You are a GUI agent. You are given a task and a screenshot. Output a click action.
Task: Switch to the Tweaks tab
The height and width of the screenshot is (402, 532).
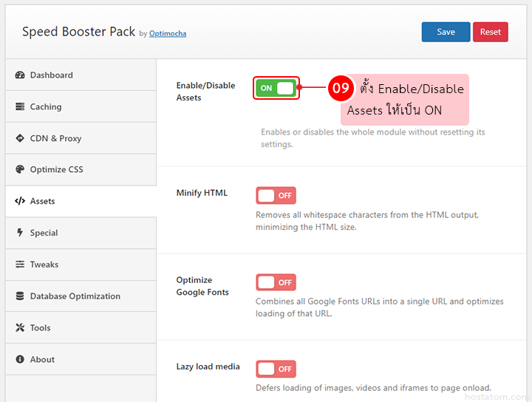coord(44,265)
